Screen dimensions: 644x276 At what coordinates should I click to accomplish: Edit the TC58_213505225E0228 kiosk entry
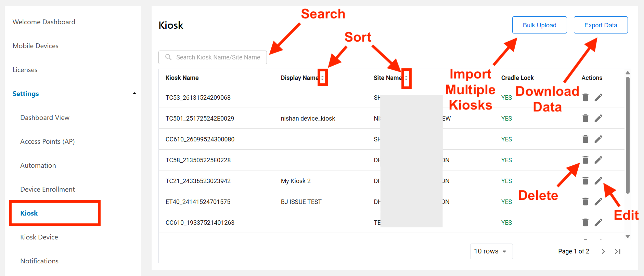coord(598,160)
